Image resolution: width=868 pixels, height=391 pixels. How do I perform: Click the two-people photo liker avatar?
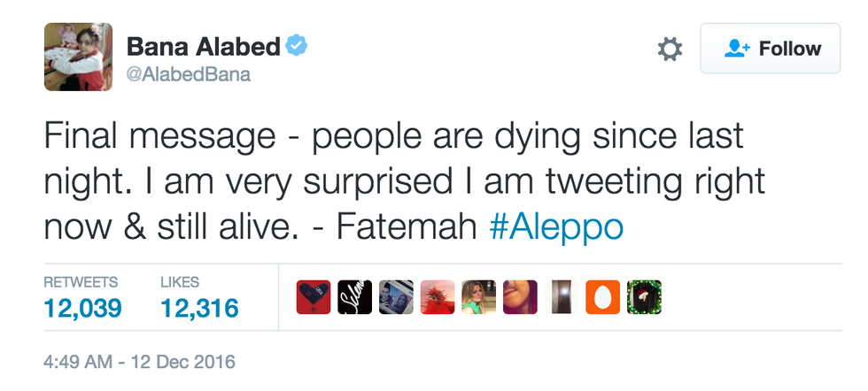point(396,297)
